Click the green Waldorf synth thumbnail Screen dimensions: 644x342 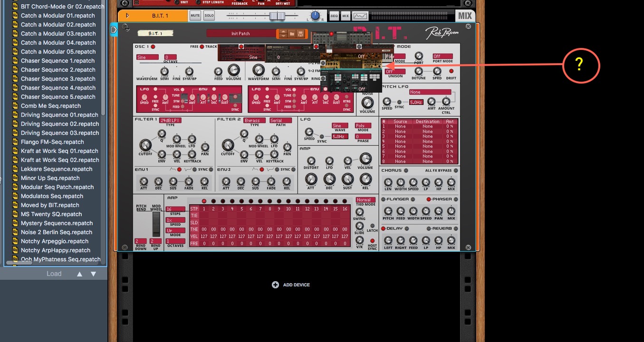tap(351, 81)
